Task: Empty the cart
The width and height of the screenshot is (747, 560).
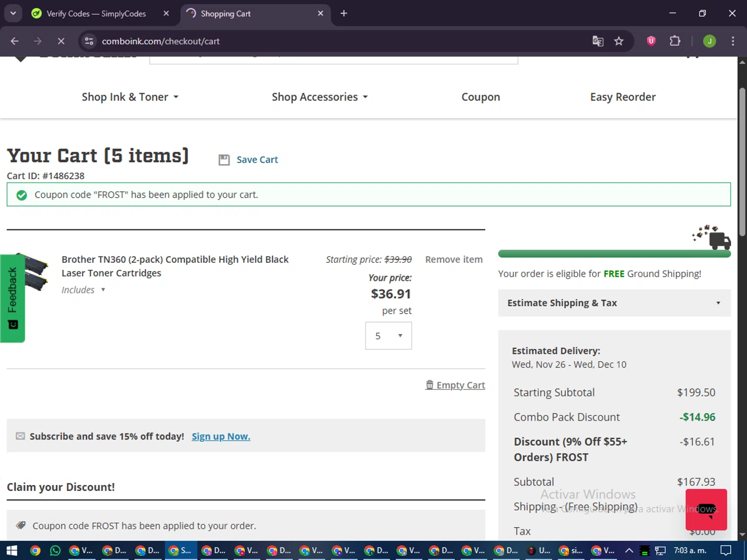Action: 455,385
